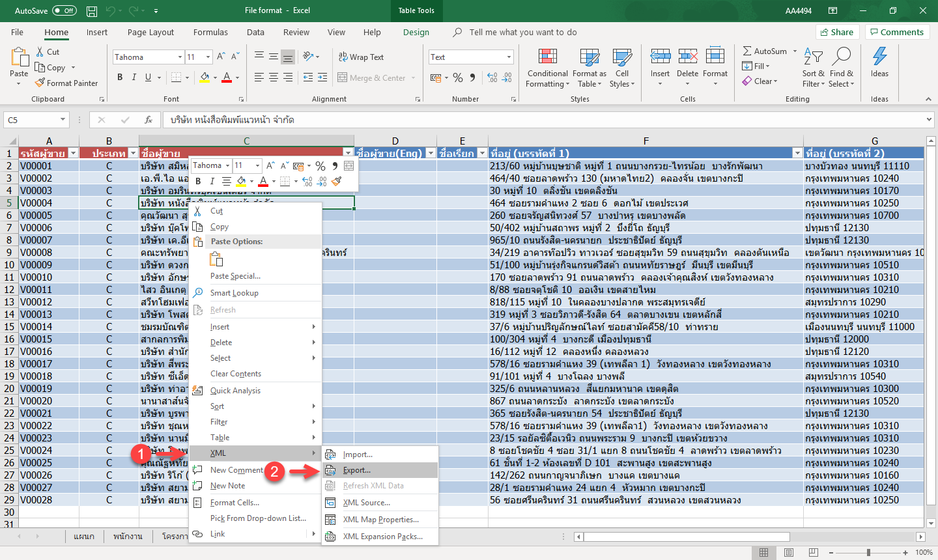
Task: Open Find & Select magnifier
Action: click(841, 68)
